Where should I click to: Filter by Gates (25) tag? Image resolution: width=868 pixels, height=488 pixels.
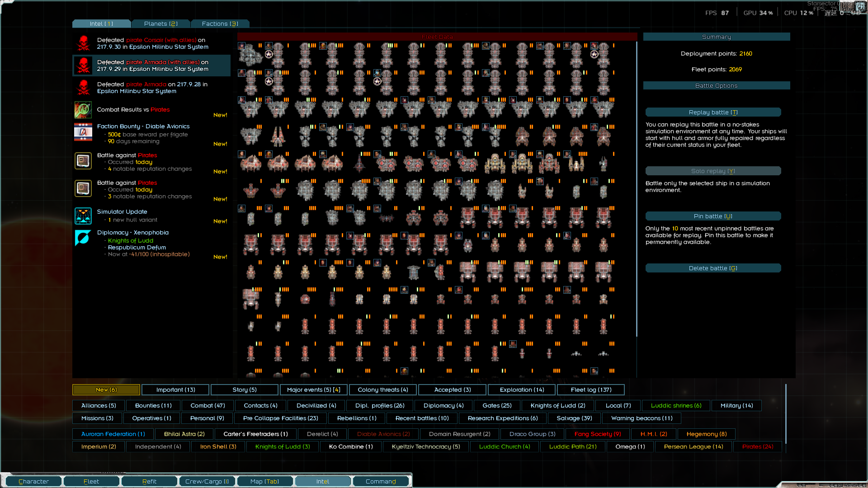coord(497,405)
